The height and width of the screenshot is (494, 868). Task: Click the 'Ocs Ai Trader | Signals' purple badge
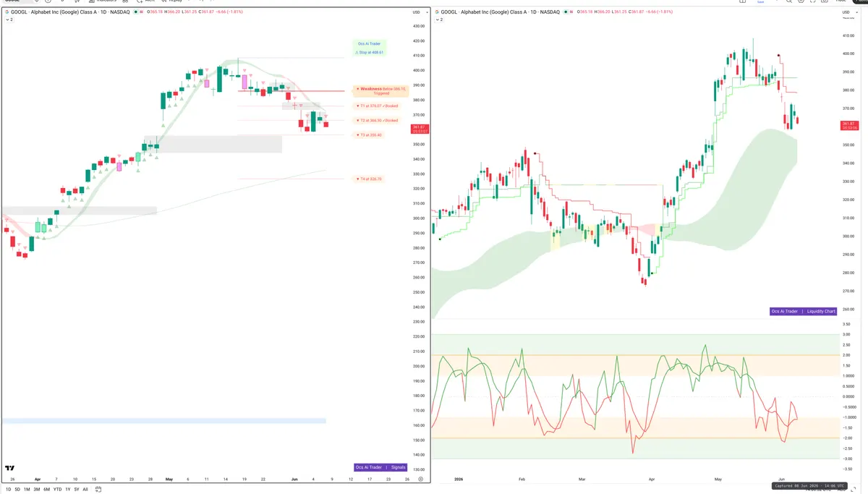tap(381, 467)
